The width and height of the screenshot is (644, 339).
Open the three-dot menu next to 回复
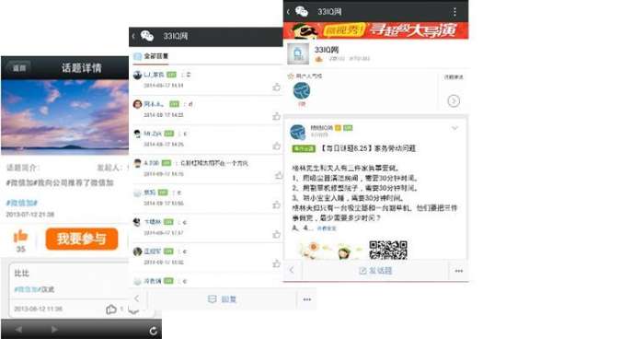click(306, 299)
